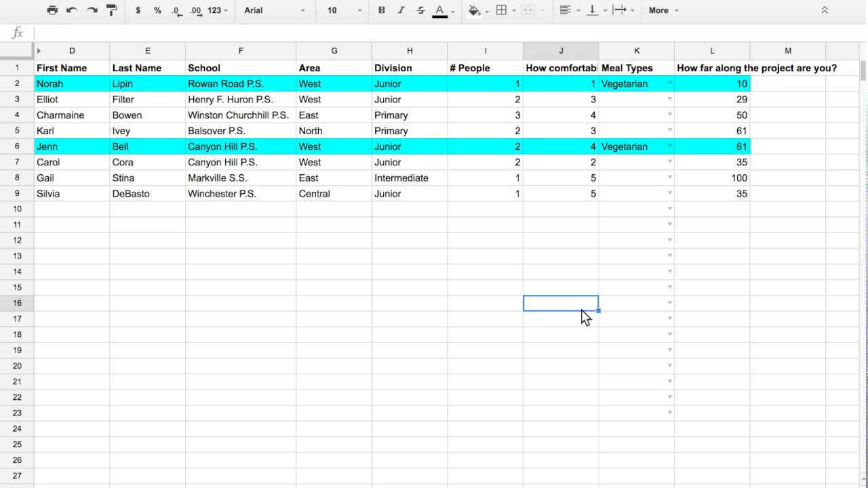Toggle bold formatting
Image resolution: width=868 pixels, height=488 pixels.
(382, 10)
